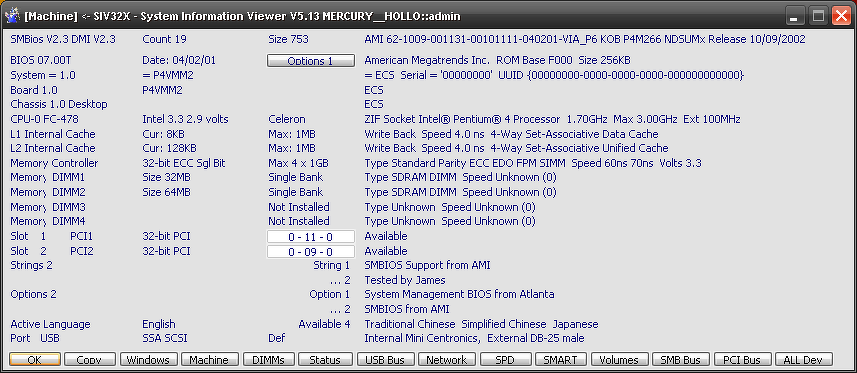857x373 pixels.
Task: Click the DIMM4 memory row label
Action: point(48,222)
